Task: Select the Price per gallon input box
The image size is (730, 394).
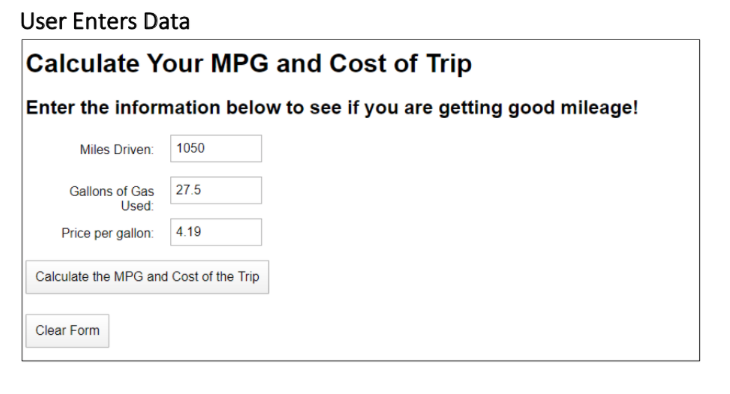Action: (216, 232)
